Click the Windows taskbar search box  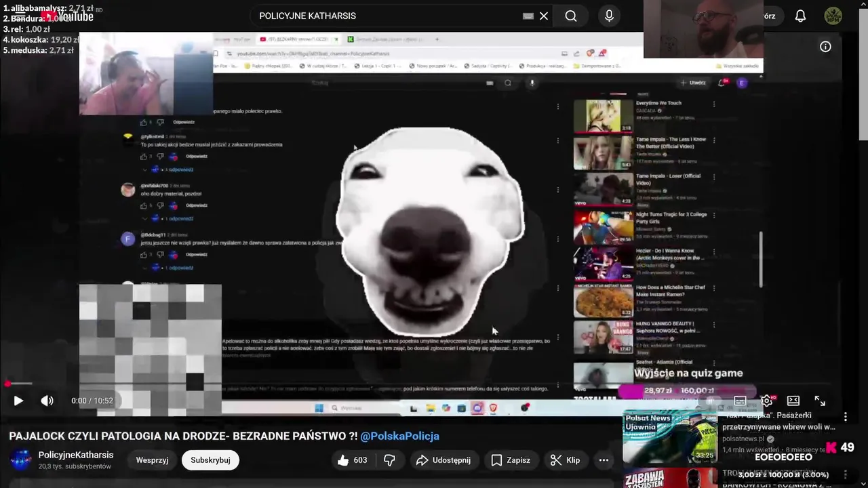[x=364, y=408]
